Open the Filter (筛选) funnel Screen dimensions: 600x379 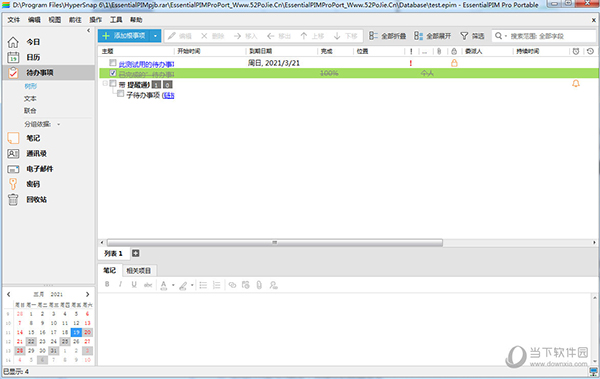point(472,36)
